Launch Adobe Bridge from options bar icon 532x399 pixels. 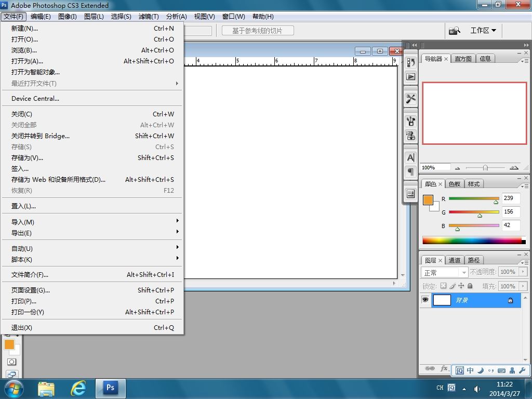tap(454, 31)
